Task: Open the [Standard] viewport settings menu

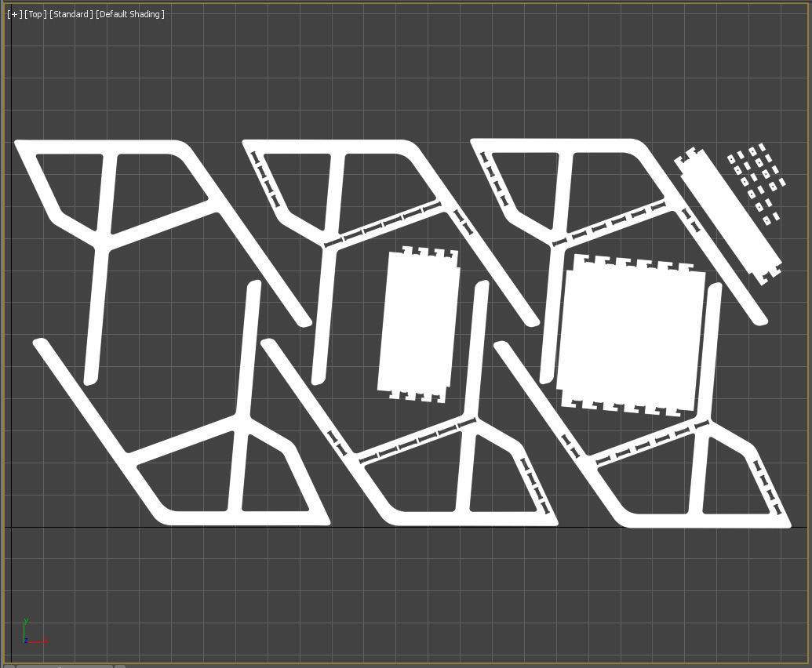Action: point(71,14)
